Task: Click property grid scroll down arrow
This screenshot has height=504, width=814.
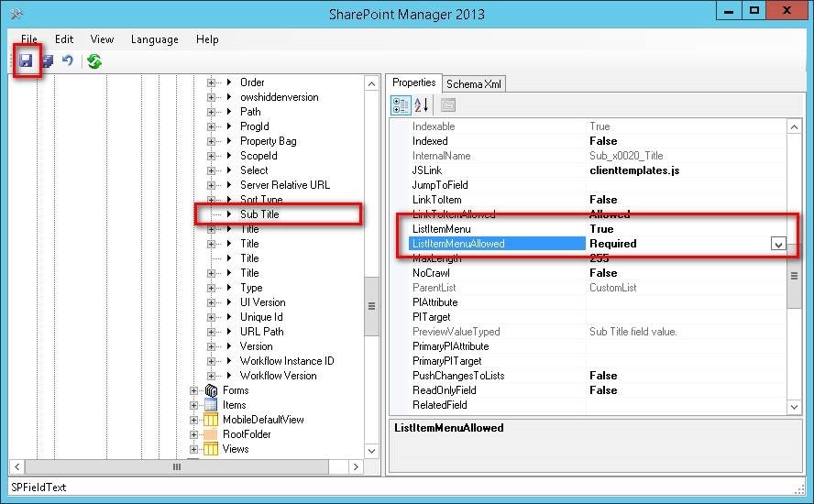Action: (794, 407)
